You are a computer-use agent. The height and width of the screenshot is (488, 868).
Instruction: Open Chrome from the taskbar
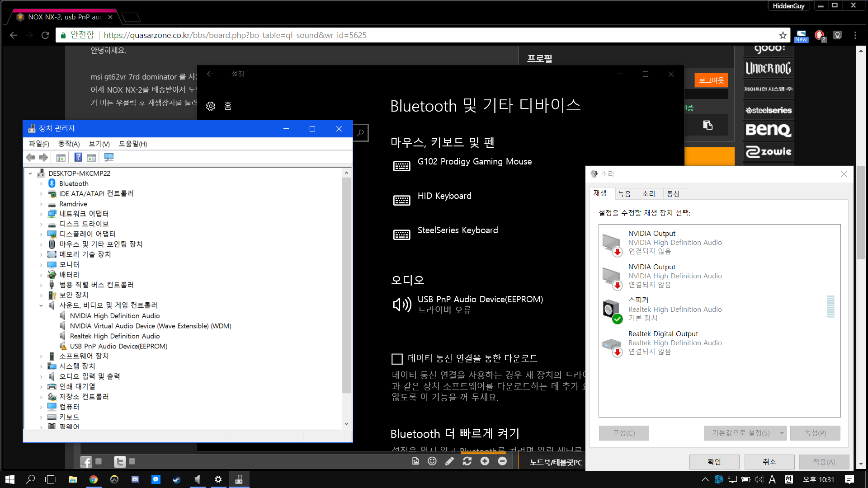pyautogui.click(x=94, y=479)
